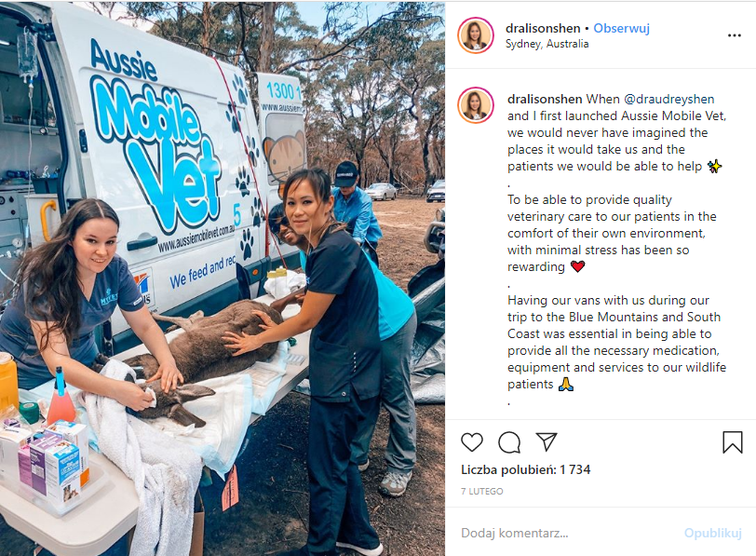This screenshot has width=756, height=556.
Task: Publish comment with Opublikuj button
Action: pos(712,533)
